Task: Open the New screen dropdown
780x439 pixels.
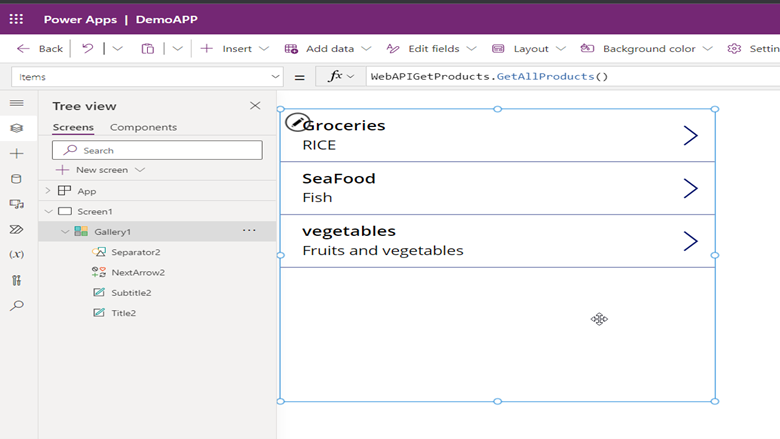Action: (x=140, y=170)
